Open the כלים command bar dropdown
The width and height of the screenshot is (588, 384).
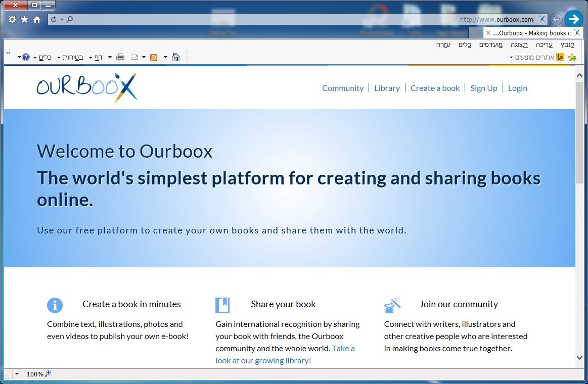43,57
